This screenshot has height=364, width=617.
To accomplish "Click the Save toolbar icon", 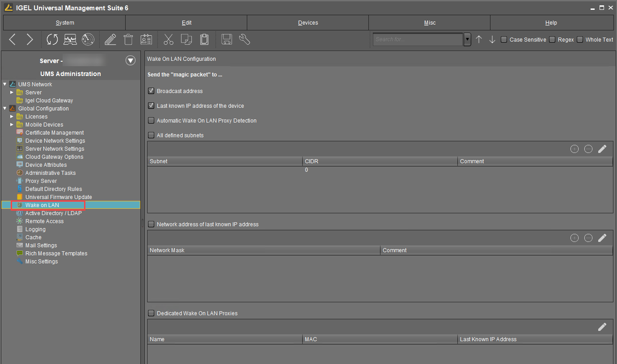I will click(226, 39).
